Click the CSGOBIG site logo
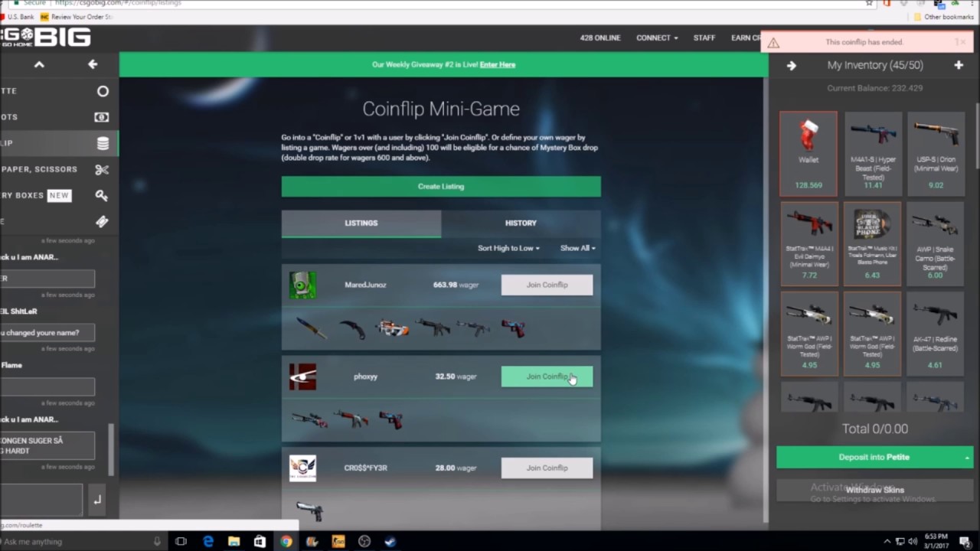The width and height of the screenshot is (980, 551). point(45,37)
